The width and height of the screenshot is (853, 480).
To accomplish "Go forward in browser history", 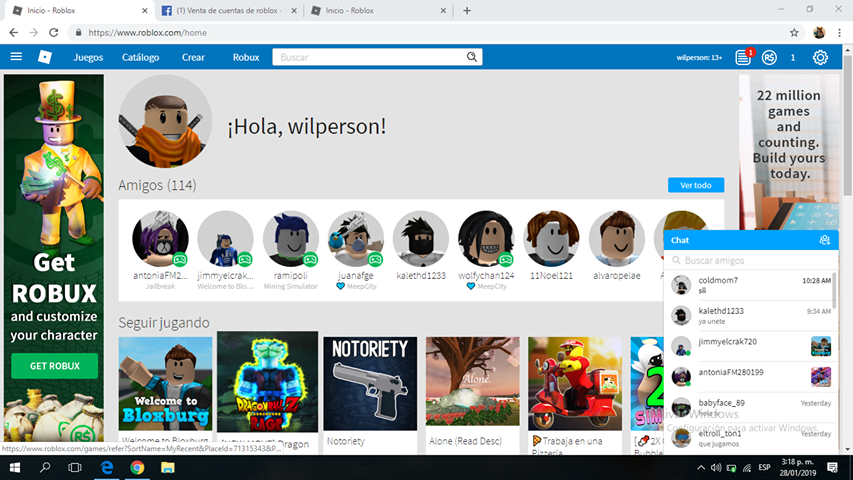I will (x=34, y=33).
